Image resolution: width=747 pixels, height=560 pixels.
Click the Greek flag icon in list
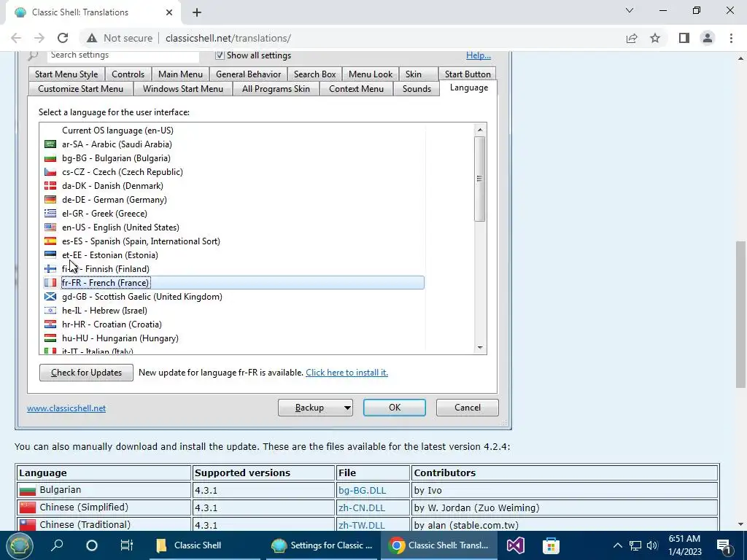[50, 214]
